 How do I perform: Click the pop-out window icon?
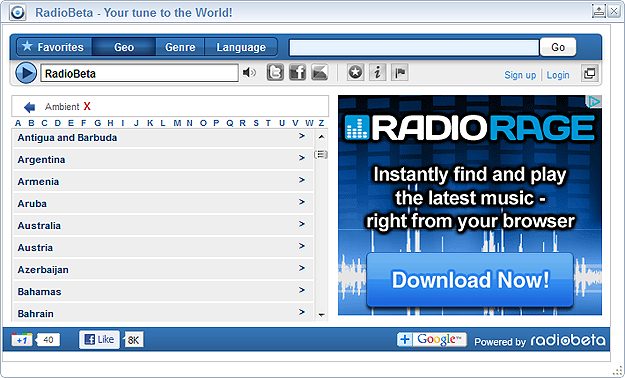click(590, 73)
